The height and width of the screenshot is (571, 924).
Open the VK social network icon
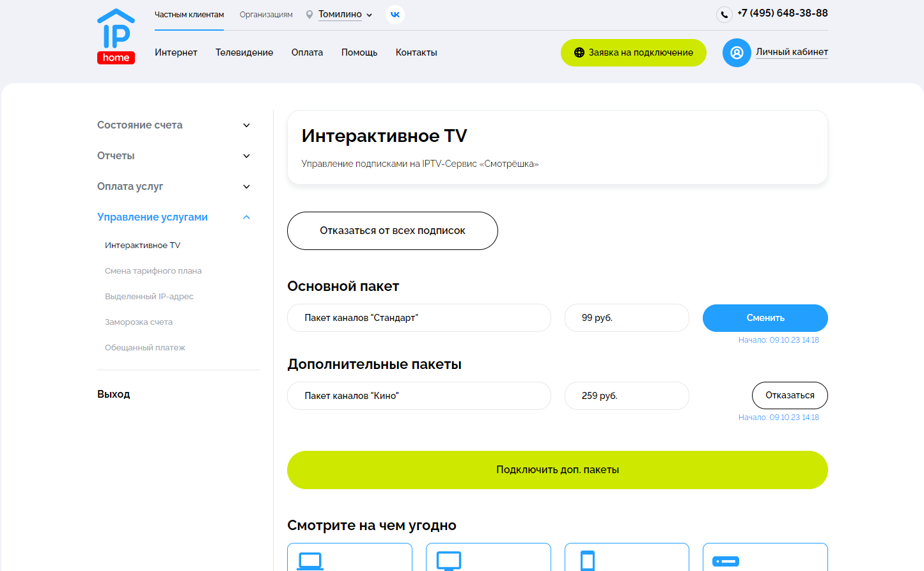coord(395,15)
